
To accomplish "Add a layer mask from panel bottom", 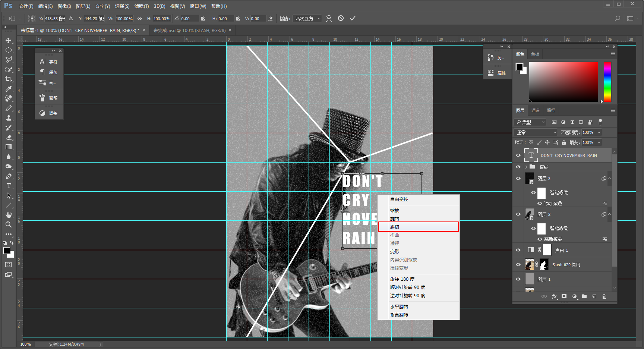I will (564, 296).
